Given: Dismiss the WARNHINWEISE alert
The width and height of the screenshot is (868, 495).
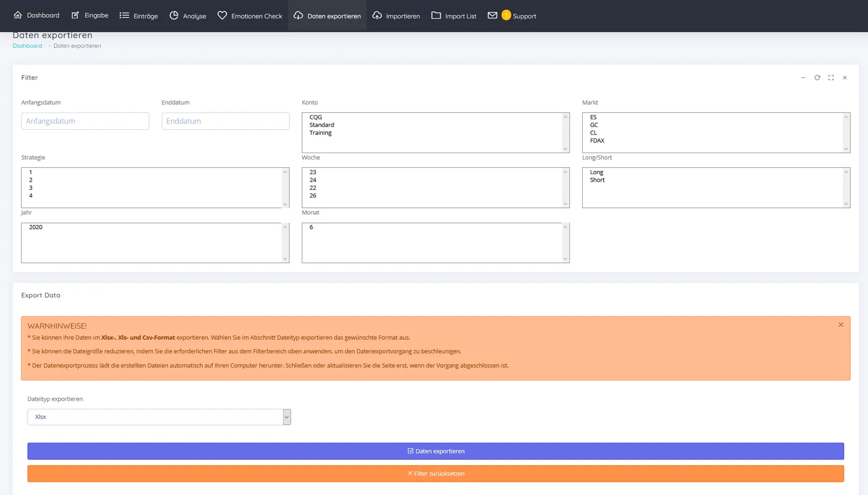Looking at the screenshot, I should [x=841, y=325].
